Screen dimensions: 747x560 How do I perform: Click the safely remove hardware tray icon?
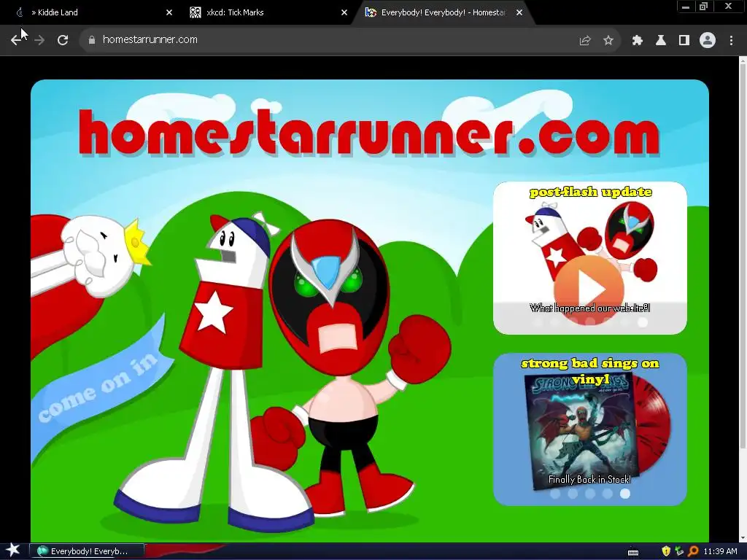click(679, 551)
